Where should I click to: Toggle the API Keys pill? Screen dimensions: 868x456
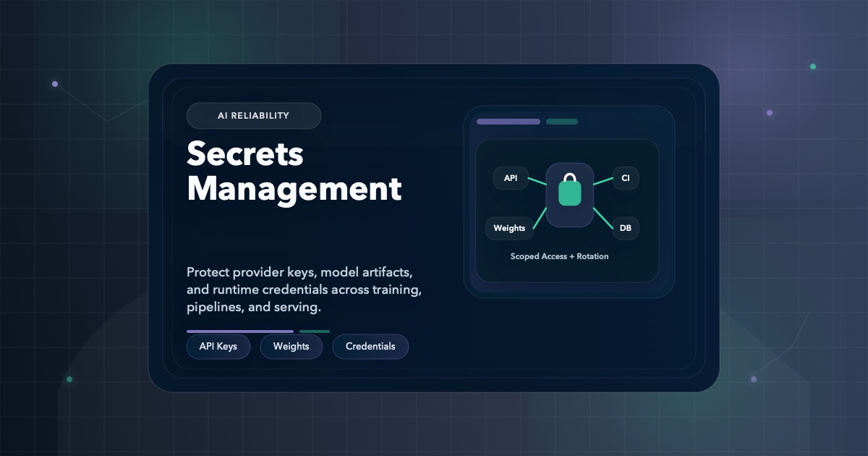click(x=218, y=346)
